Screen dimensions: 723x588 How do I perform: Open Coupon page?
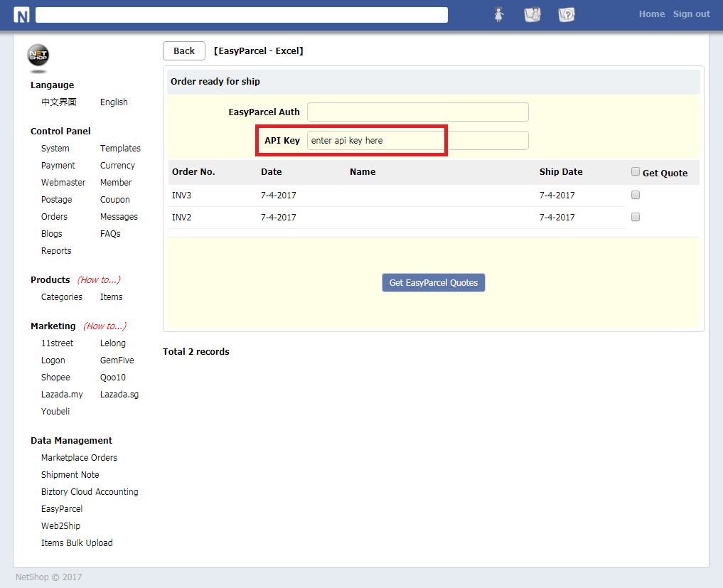coord(115,199)
